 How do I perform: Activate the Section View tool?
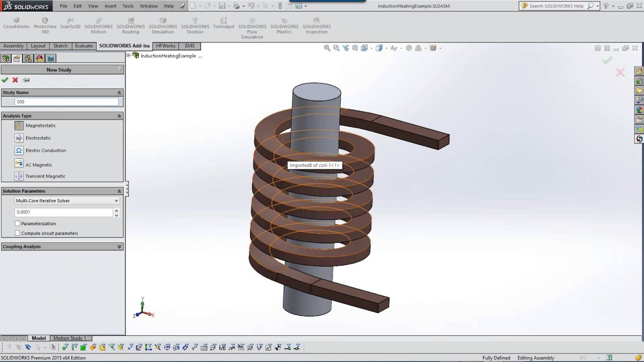tap(355, 48)
